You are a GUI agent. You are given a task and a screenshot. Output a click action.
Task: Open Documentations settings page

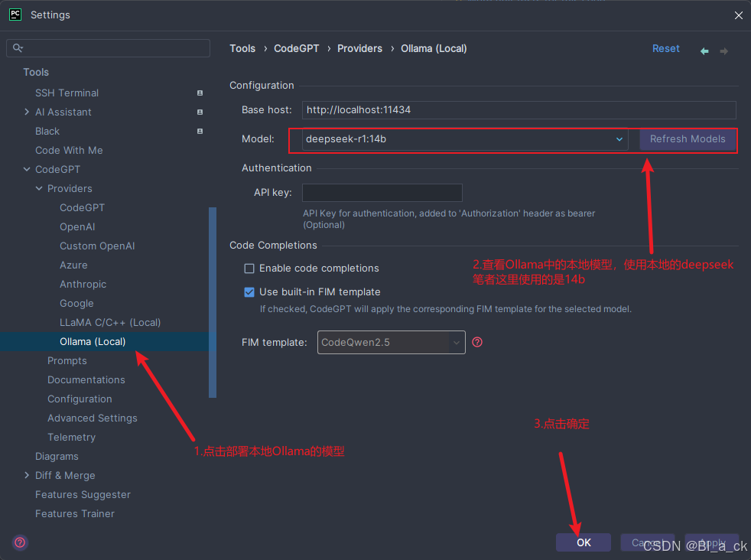[86, 380]
